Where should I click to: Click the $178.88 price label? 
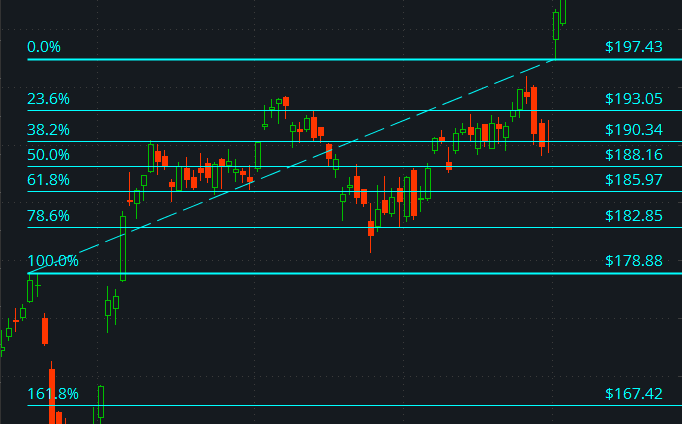tap(634, 260)
